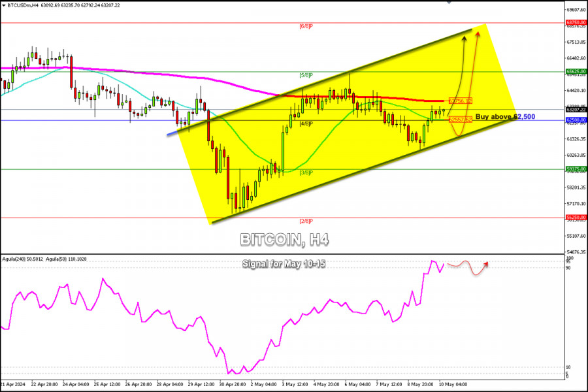Click the '3 May 12:00' time axis label

coord(295,385)
